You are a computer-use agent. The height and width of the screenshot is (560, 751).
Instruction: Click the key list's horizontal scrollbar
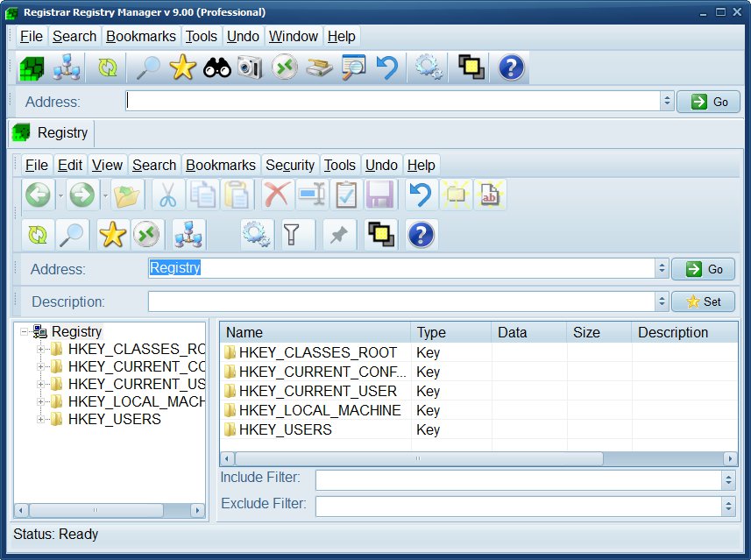pyautogui.click(x=419, y=458)
